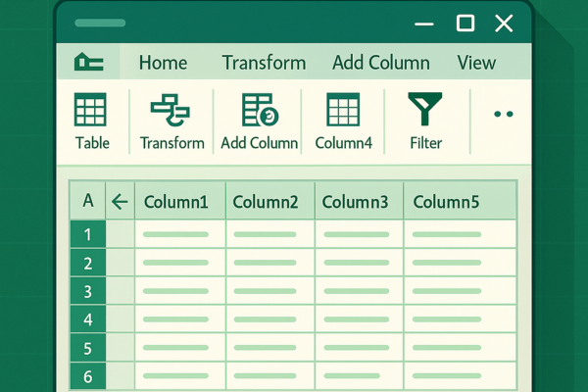Click the Filter funnel icon
The height and width of the screenshot is (392, 588).
(x=425, y=109)
